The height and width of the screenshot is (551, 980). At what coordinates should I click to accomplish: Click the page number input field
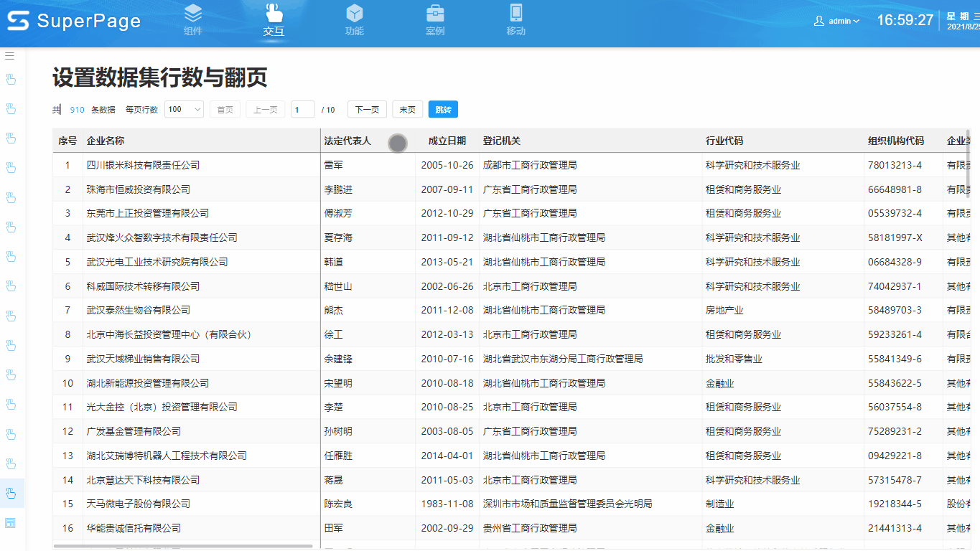[302, 110]
